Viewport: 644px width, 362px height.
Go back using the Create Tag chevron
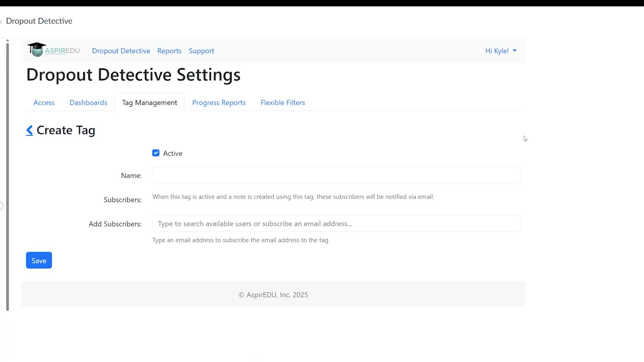(30, 130)
